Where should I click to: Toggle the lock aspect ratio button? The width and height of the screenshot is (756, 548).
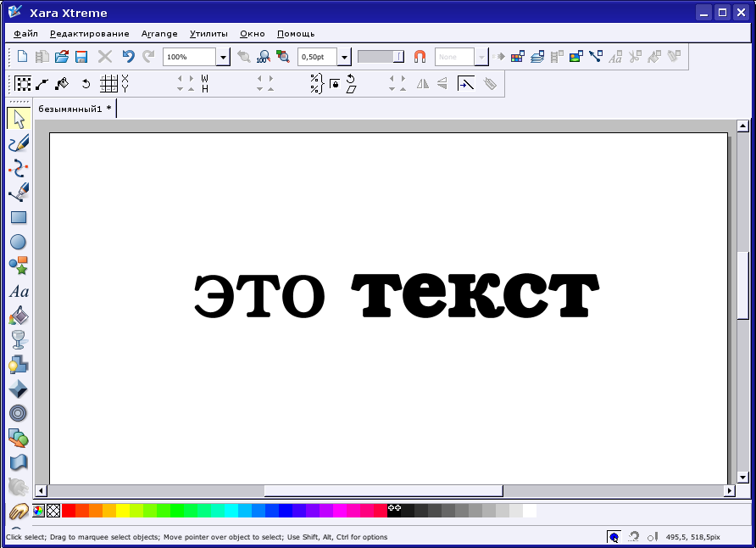pyautogui.click(x=334, y=83)
